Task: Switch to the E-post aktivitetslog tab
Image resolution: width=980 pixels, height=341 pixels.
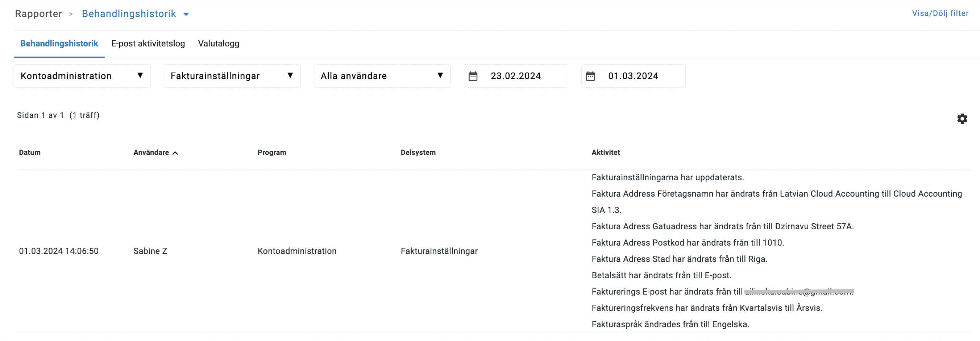Action: [148, 44]
